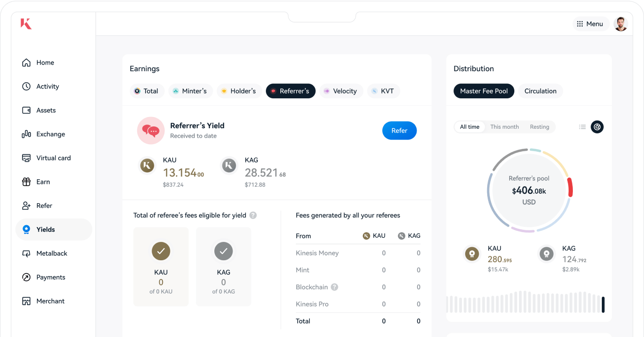Click the Kinesis Pro row label
The image size is (644, 337).
coord(312,304)
